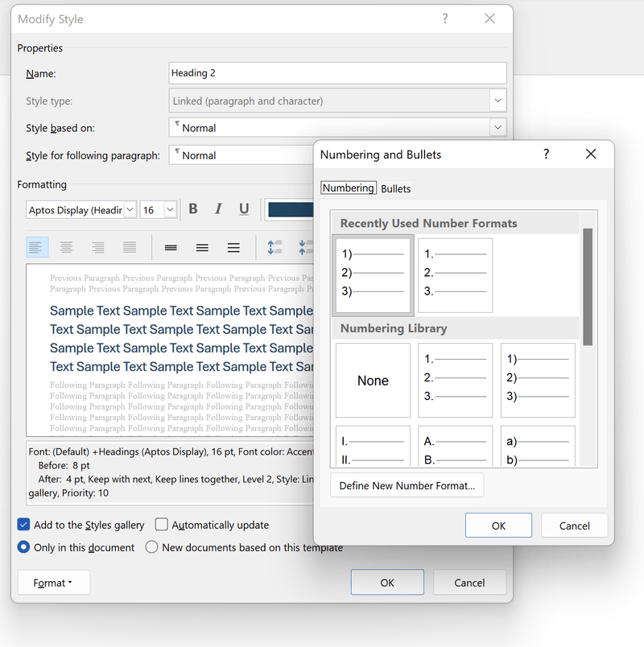This screenshot has width=644, height=647.
Task: Toggle Underline formatting button
Action: click(x=244, y=209)
